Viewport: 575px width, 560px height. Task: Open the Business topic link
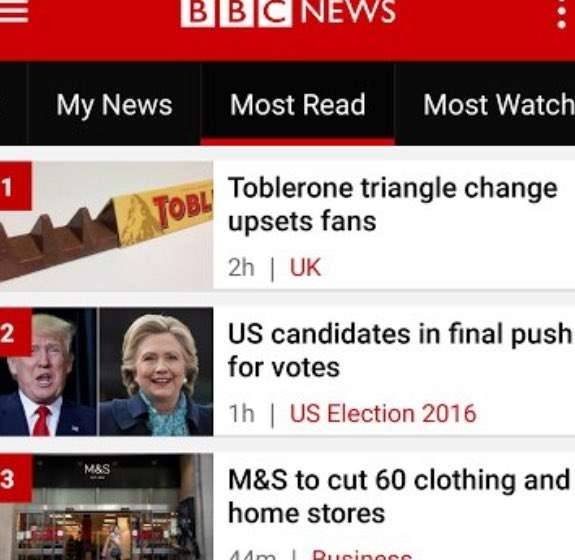point(362,554)
